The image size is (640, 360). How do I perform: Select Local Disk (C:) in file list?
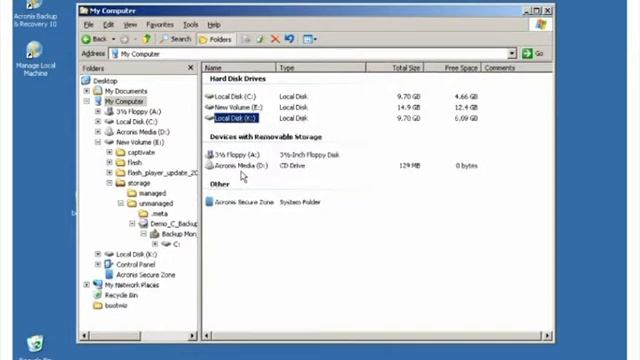(235, 97)
